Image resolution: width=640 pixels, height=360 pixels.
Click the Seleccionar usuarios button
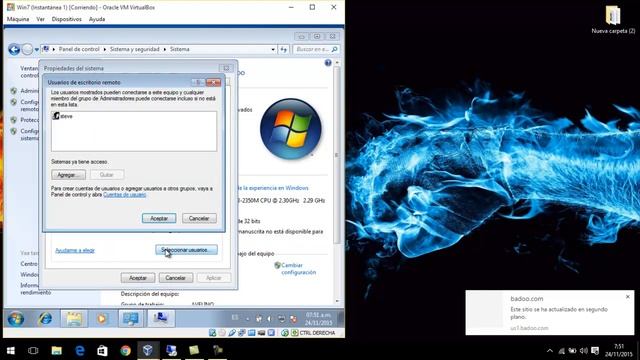[186, 250]
